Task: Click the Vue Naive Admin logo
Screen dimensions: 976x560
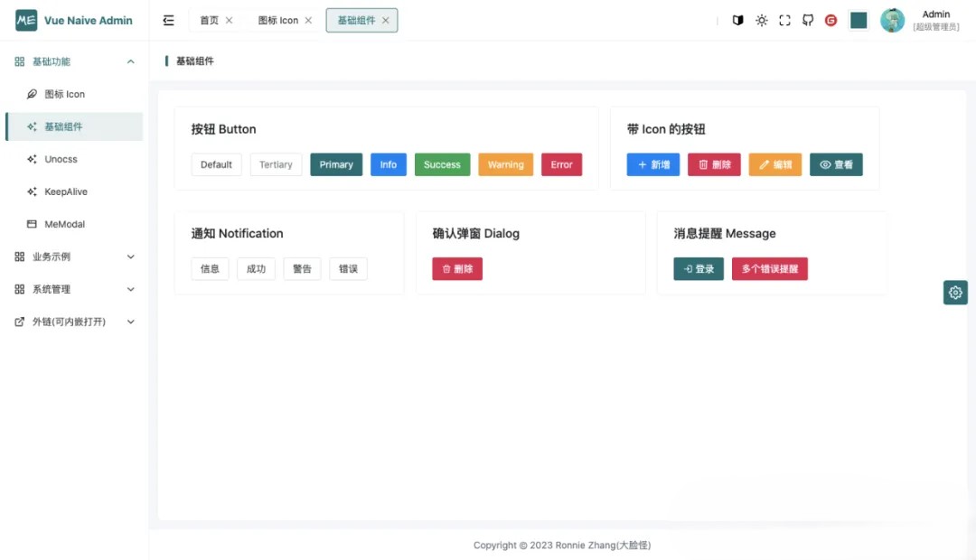Action: click(x=26, y=21)
